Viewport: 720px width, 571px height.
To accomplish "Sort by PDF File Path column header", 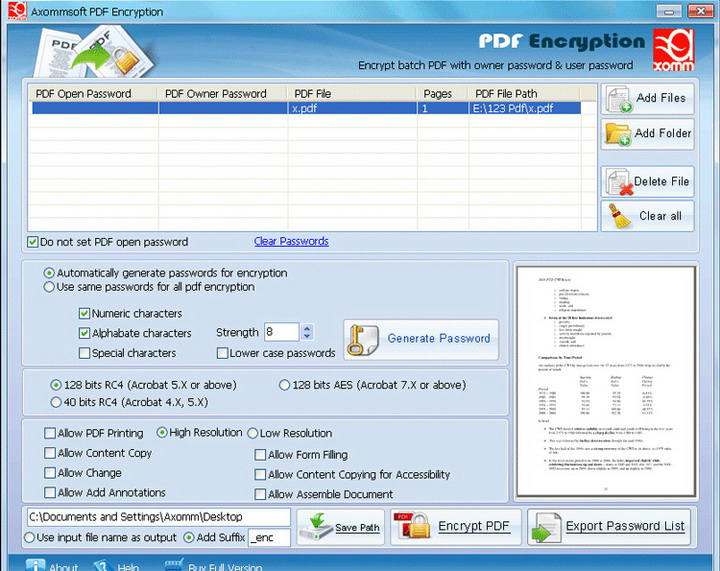I will (524, 94).
